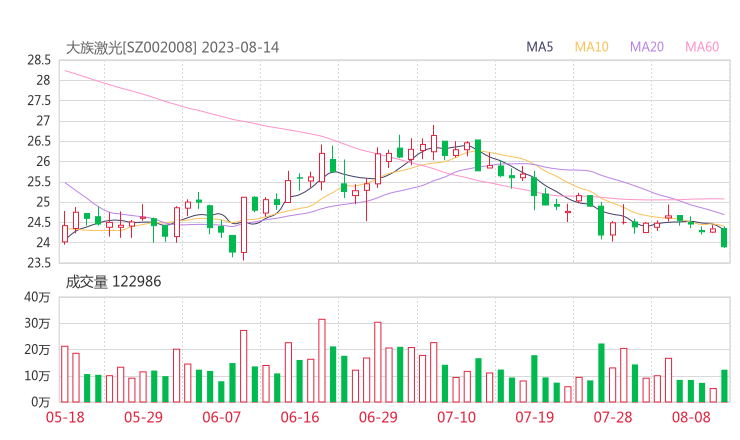Click the 08-08 date label
This screenshot has height=440, width=740.
[691, 417]
